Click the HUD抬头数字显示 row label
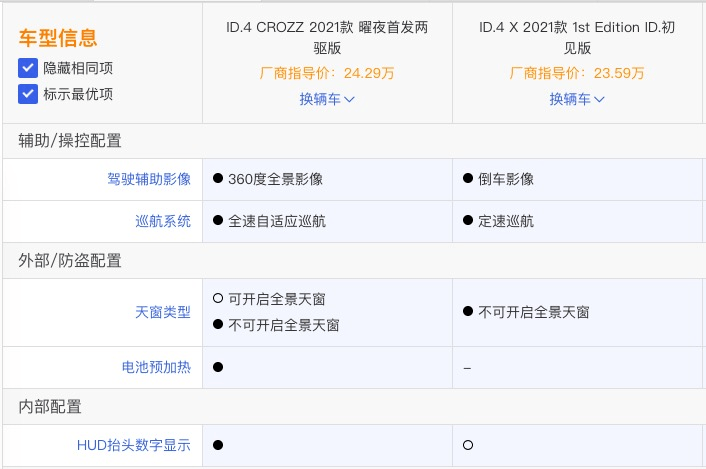 134,445
